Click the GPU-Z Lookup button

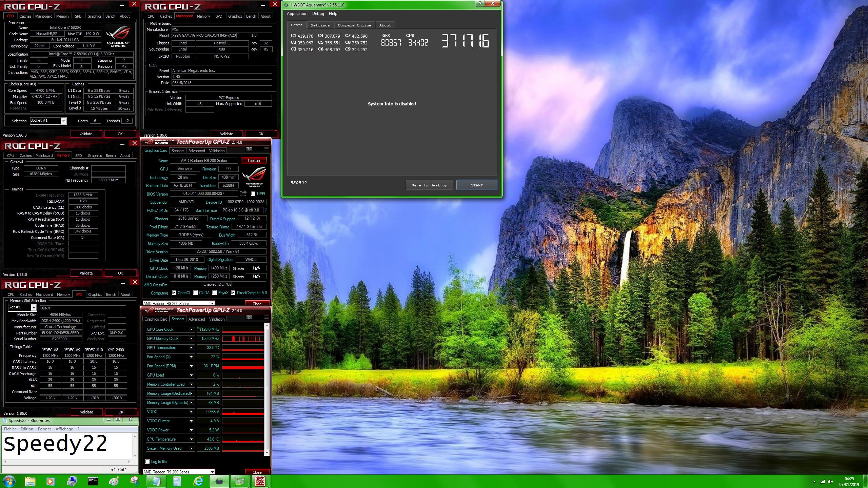pyautogui.click(x=254, y=161)
